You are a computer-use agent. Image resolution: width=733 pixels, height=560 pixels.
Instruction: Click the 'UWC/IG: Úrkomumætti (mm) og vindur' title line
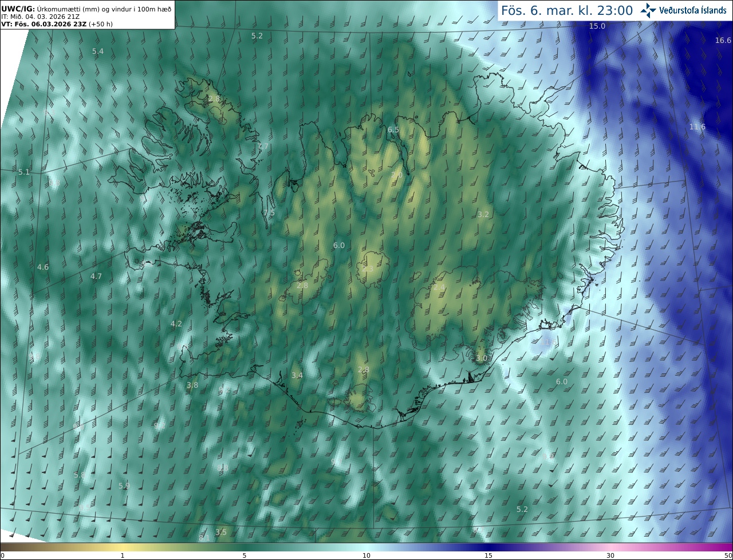click(x=86, y=9)
